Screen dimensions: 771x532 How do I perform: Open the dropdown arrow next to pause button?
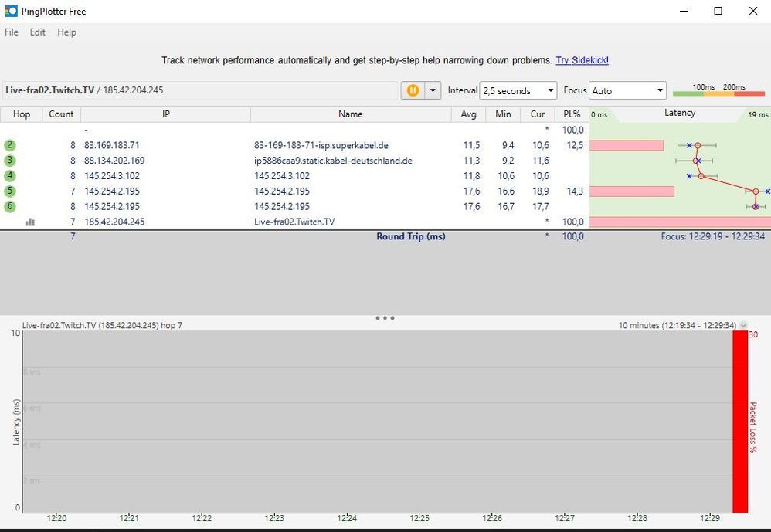[x=433, y=90]
